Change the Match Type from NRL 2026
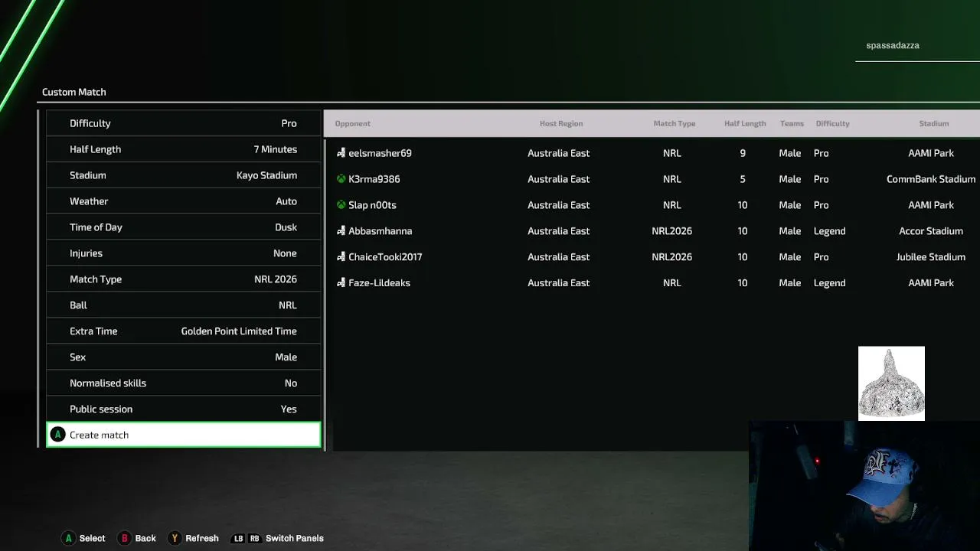 (x=184, y=279)
